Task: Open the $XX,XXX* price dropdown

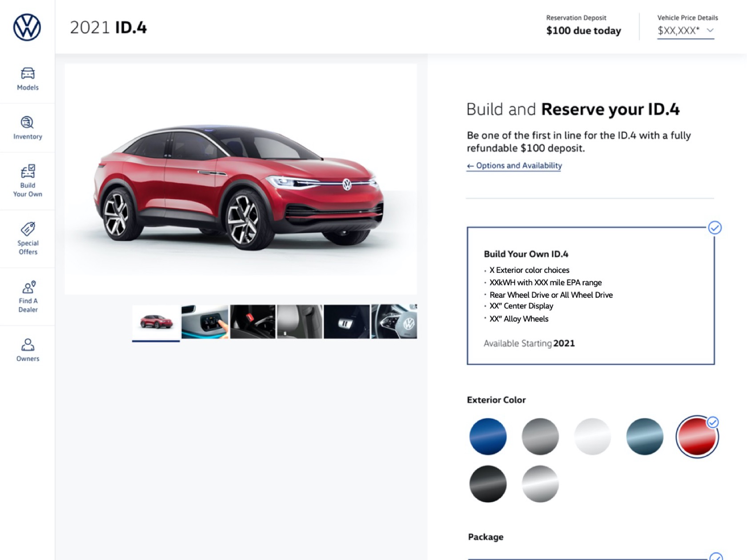Action: (x=686, y=31)
